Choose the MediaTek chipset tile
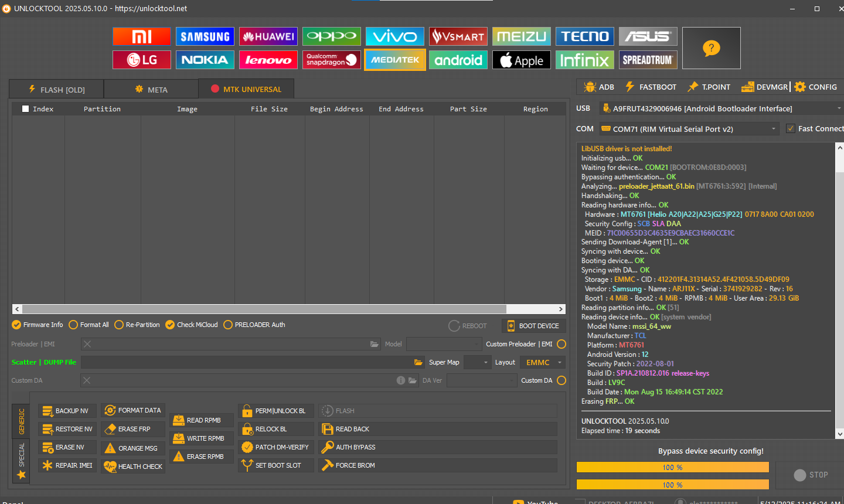This screenshot has height=504, width=844. (x=395, y=60)
